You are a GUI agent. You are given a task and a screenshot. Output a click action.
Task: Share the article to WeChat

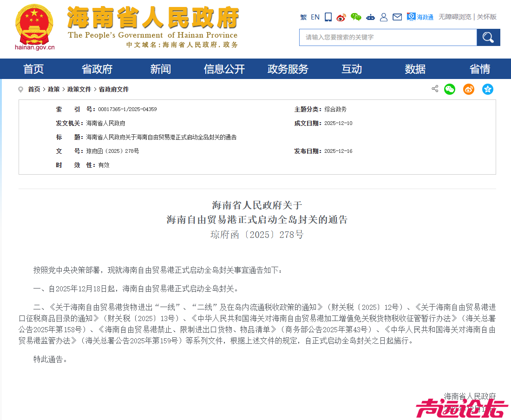coord(450,89)
